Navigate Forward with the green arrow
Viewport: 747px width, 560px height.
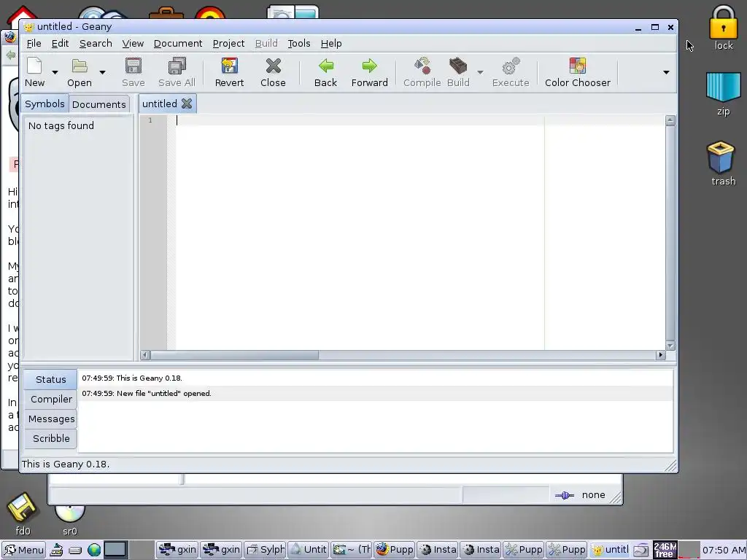pyautogui.click(x=370, y=72)
